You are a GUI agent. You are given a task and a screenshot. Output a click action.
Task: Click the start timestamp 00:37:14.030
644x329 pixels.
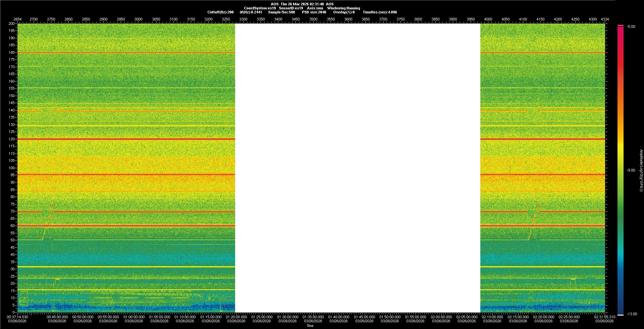[x=17, y=317]
